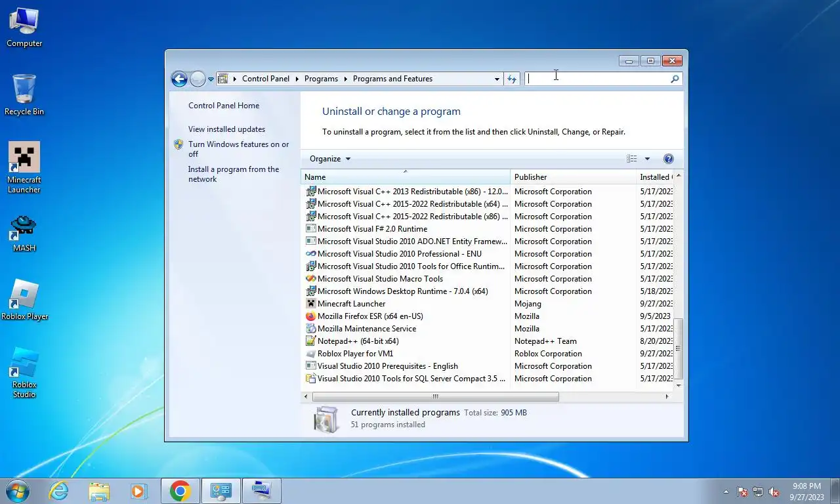Sort the list by Publisher column

click(573, 177)
